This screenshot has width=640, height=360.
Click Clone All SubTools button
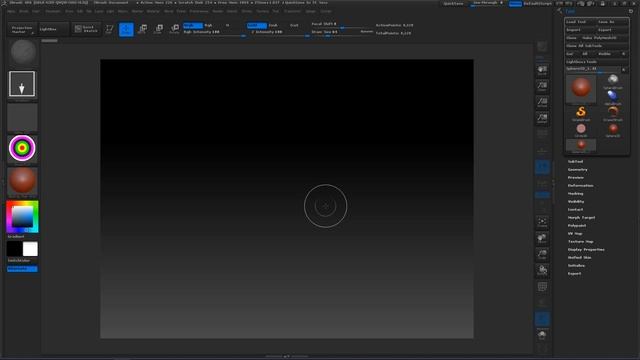[596, 46]
